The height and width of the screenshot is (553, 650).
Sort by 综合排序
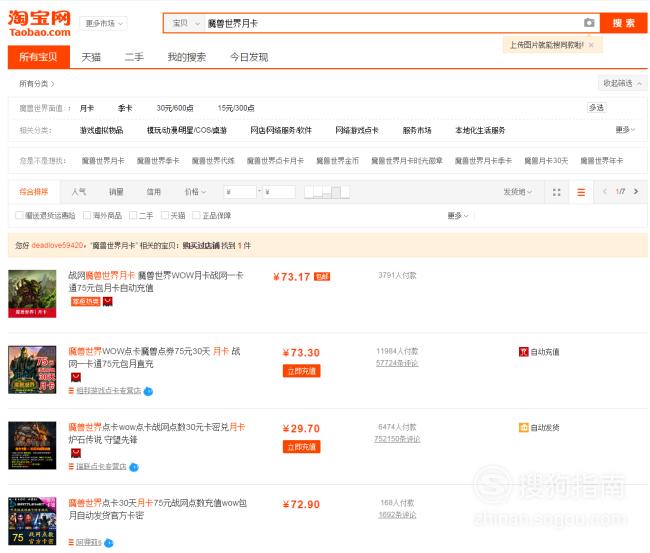34,192
